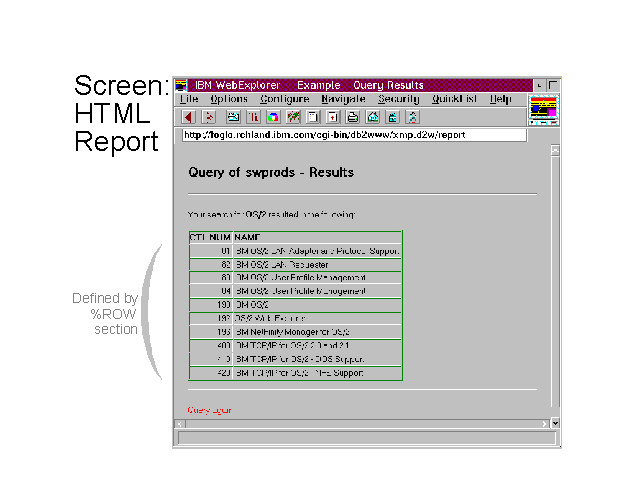Select row 04 User Profile Management
The width and height of the screenshot is (618, 478).
296,291
